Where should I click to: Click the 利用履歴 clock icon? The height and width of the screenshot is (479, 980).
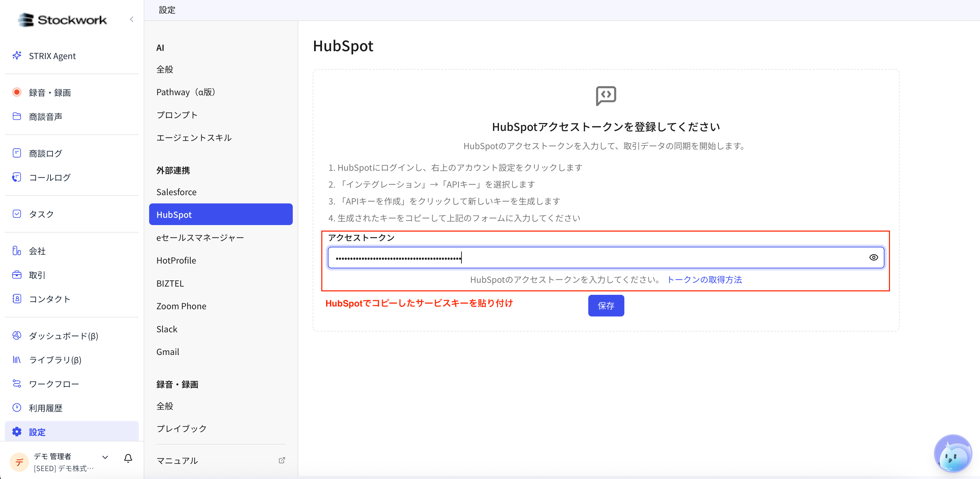(17, 408)
